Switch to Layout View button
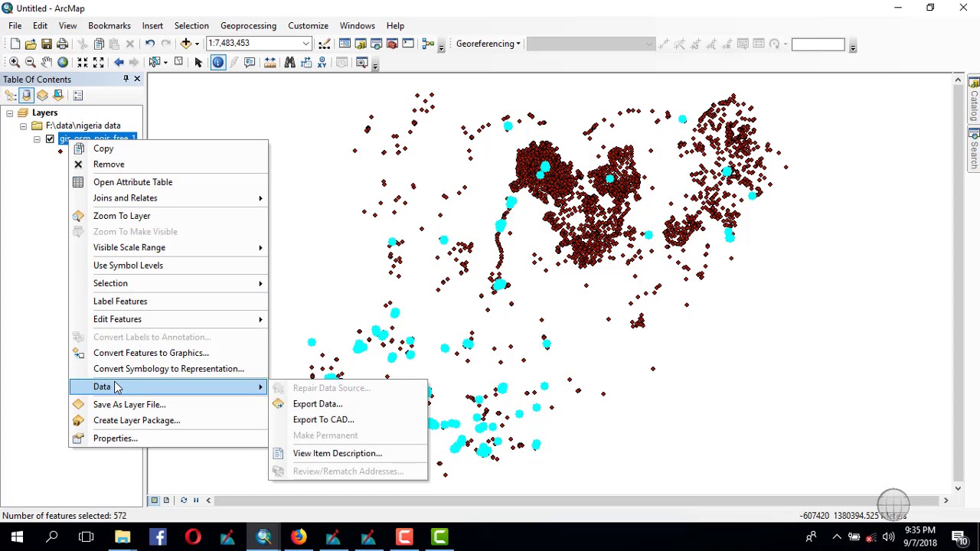 pyautogui.click(x=166, y=500)
